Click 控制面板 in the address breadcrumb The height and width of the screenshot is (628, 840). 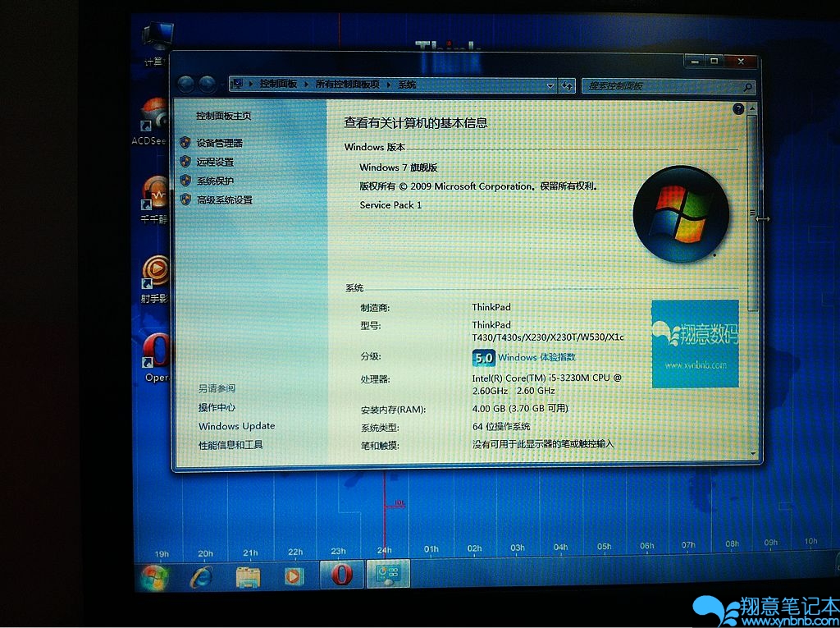coord(278,84)
